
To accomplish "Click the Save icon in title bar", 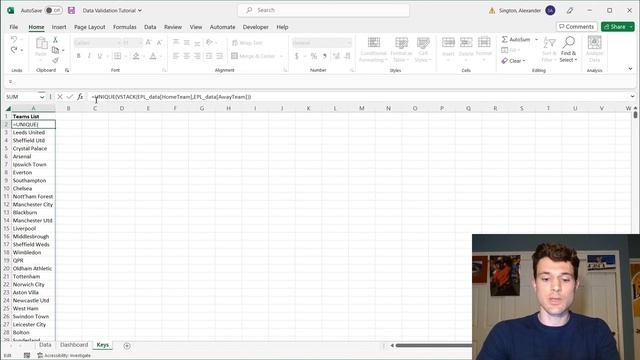I will pyautogui.click(x=71, y=10).
